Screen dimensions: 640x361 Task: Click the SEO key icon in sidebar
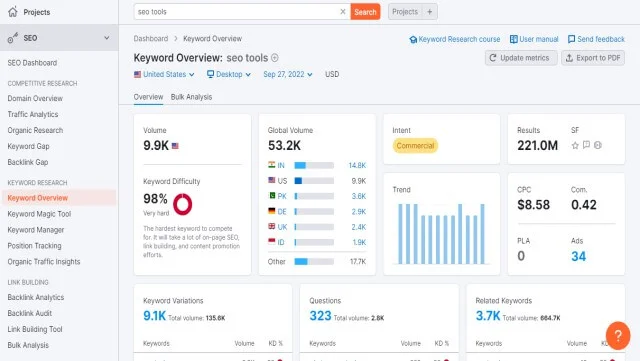pos(13,38)
